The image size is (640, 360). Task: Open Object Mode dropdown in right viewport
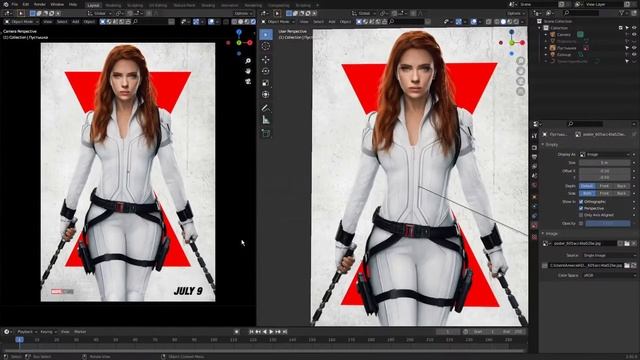tap(278, 22)
